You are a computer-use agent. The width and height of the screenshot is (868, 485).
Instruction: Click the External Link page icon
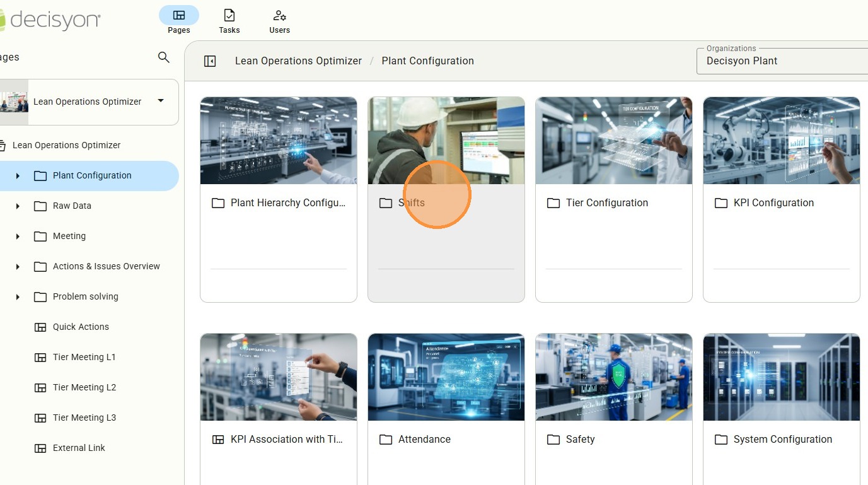pyautogui.click(x=40, y=448)
